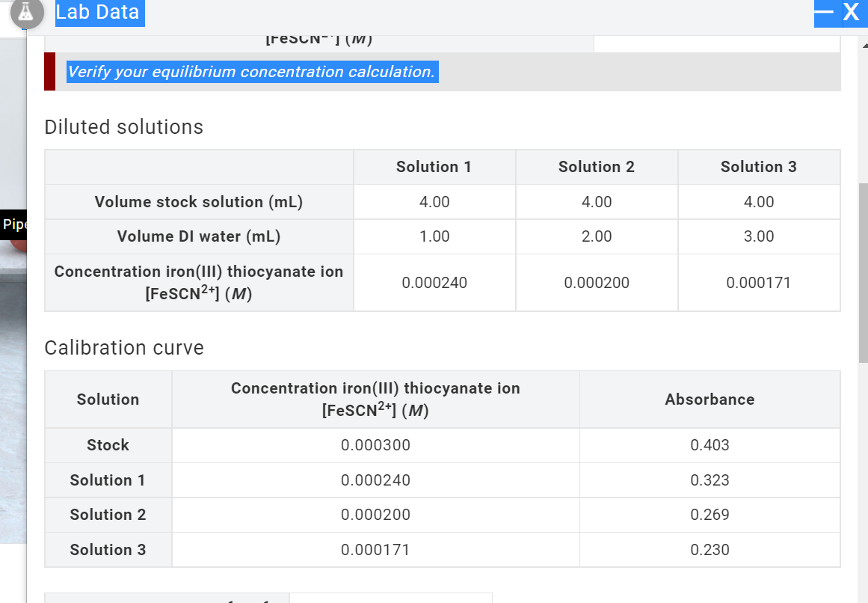This screenshot has width=868, height=603.
Task: Click the flask icon beside Lab Data
Action: [28, 13]
